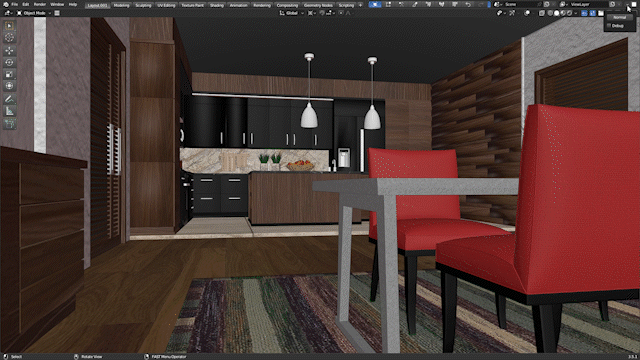Switch to the Rendering workspace tab
Screen dimensions: 640x360
(x=262, y=5)
